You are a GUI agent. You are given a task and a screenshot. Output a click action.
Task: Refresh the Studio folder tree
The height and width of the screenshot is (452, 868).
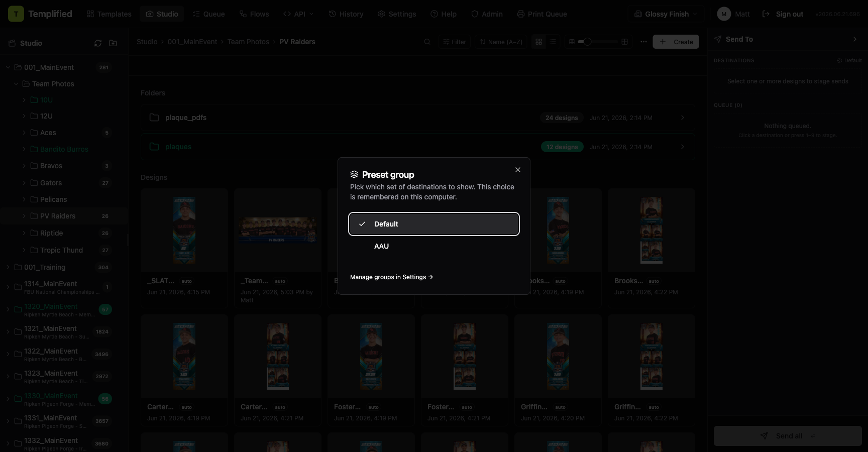(x=98, y=43)
